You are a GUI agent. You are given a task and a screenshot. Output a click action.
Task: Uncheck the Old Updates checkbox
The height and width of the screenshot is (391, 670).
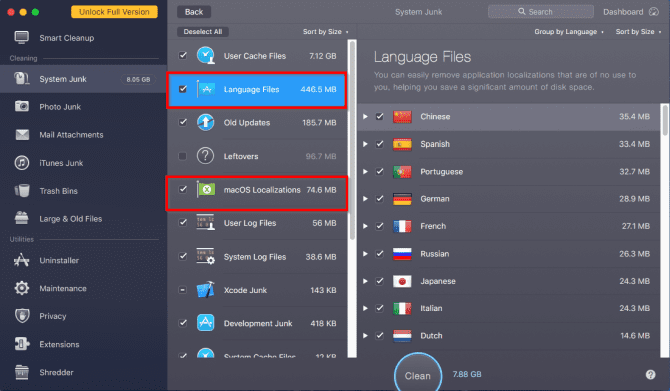click(182, 122)
